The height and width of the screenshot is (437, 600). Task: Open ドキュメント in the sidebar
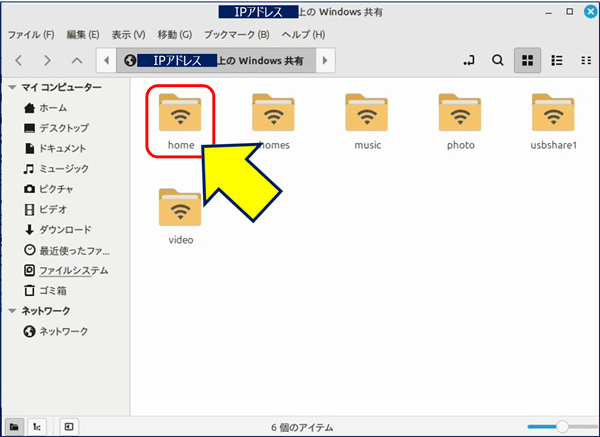[x=55, y=148]
